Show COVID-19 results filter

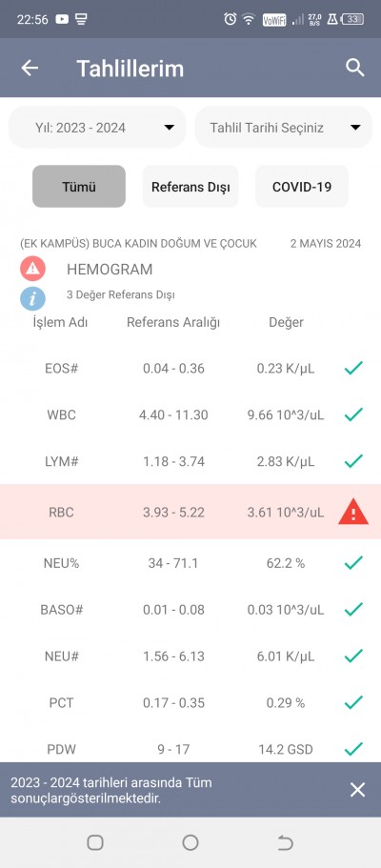click(302, 187)
